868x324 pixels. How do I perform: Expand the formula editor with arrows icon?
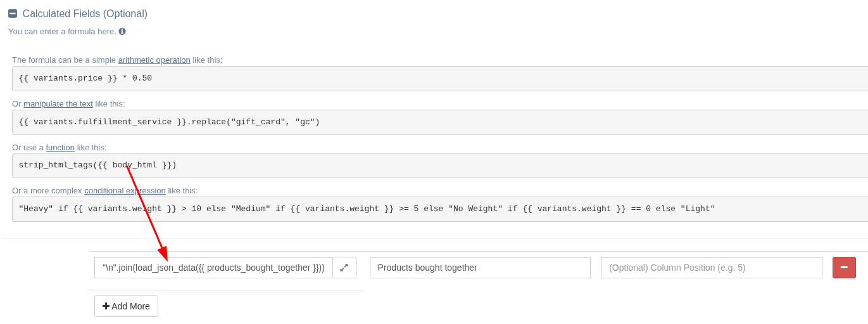[x=344, y=268]
